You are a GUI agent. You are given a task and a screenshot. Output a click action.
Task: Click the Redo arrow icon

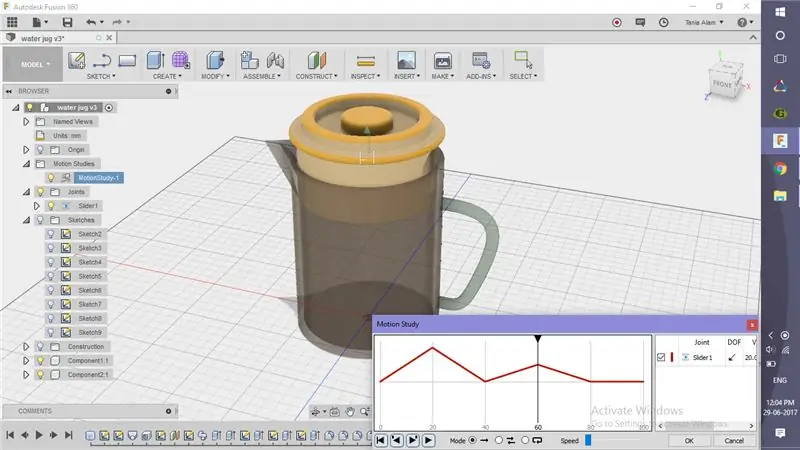click(x=117, y=22)
